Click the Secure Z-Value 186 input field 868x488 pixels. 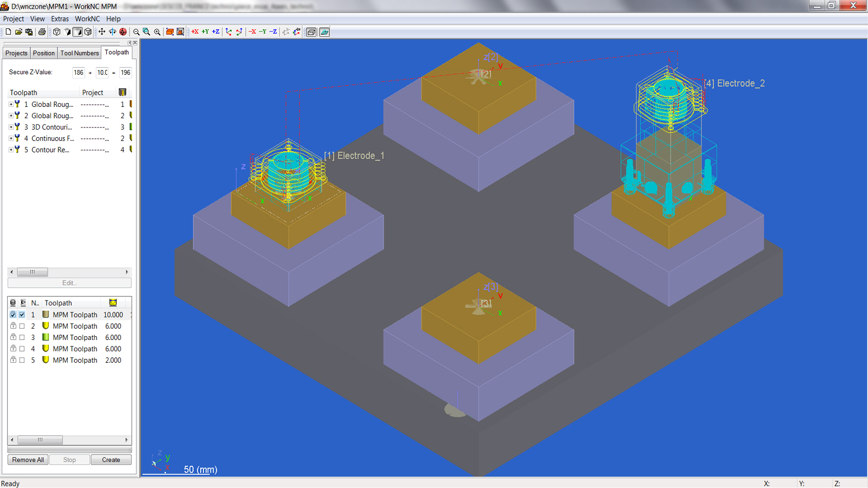tap(79, 73)
